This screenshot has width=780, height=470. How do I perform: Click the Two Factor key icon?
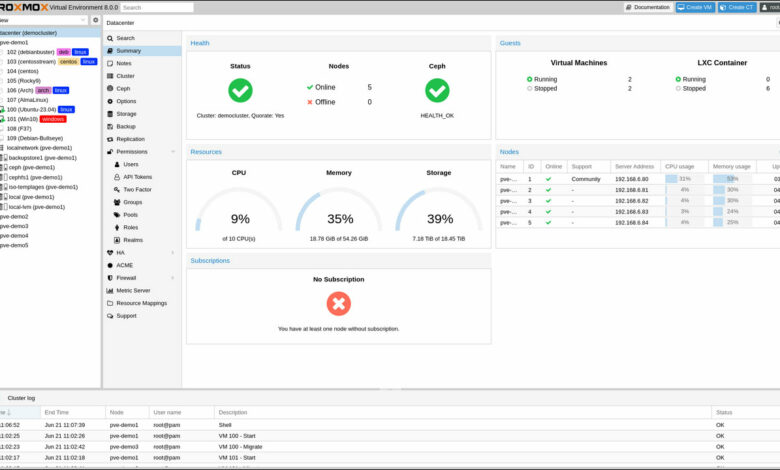pyautogui.click(x=117, y=190)
